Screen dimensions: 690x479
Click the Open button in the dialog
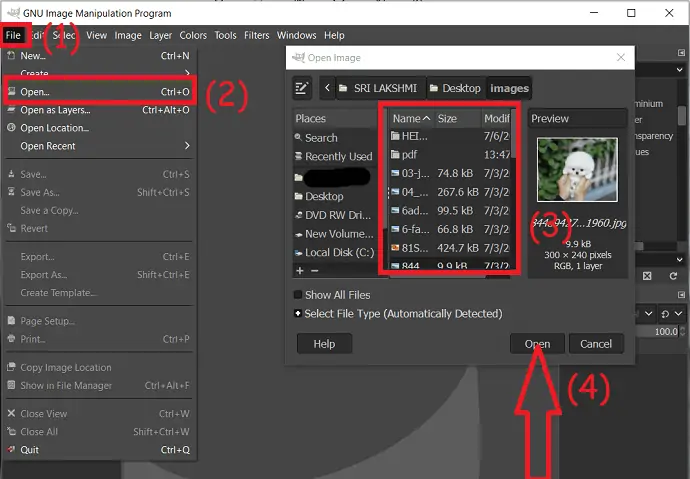tap(537, 344)
